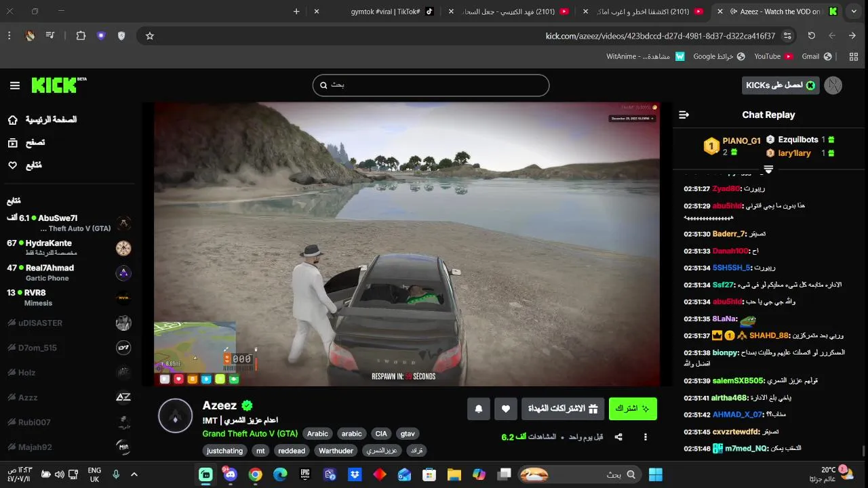
Task: Open site info icon in address bar
Action: pos(787,36)
